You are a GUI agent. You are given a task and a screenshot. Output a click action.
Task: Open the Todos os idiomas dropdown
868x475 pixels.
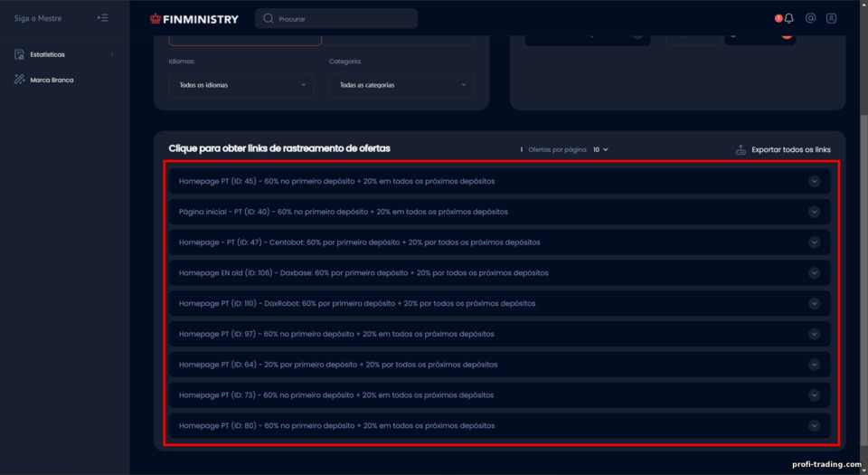(241, 85)
